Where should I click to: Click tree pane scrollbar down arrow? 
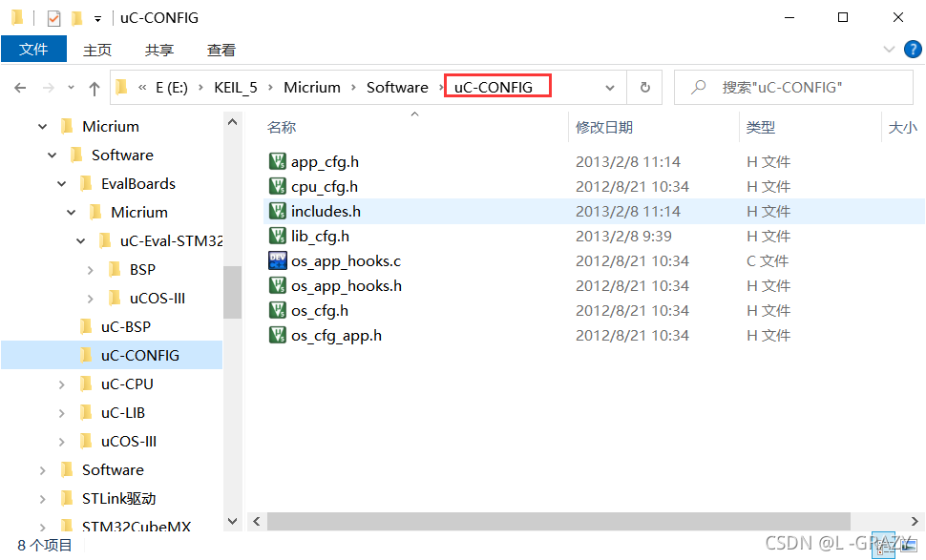pos(233,521)
